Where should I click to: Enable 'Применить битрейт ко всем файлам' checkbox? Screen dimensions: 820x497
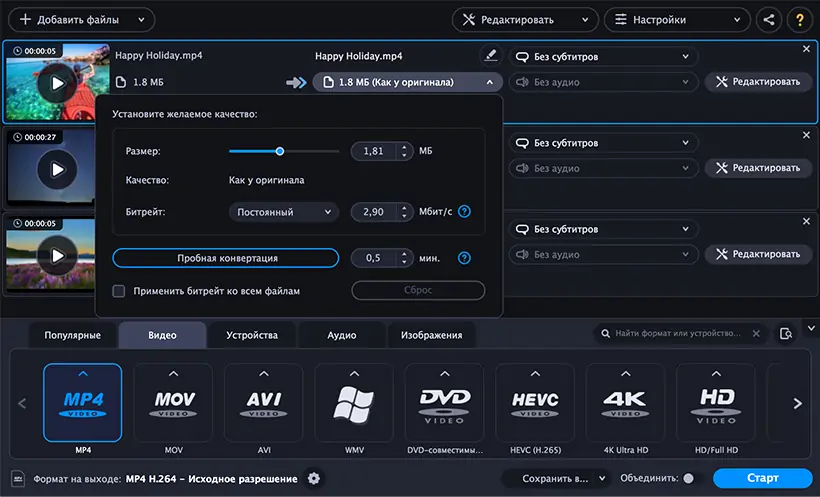119,291
